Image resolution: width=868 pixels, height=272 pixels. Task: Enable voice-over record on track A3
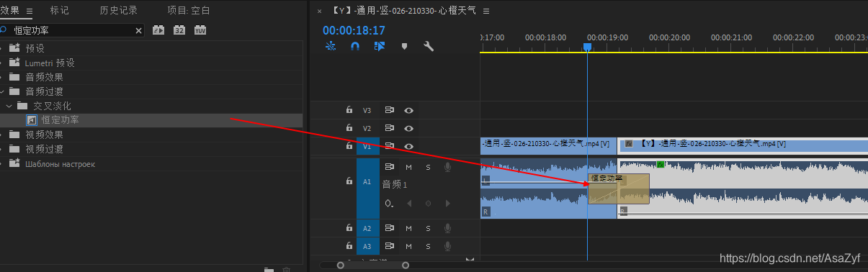pos(447,246)
